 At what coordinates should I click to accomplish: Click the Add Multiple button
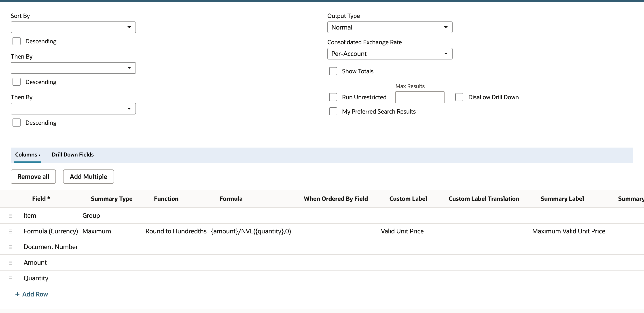[88, 177]
